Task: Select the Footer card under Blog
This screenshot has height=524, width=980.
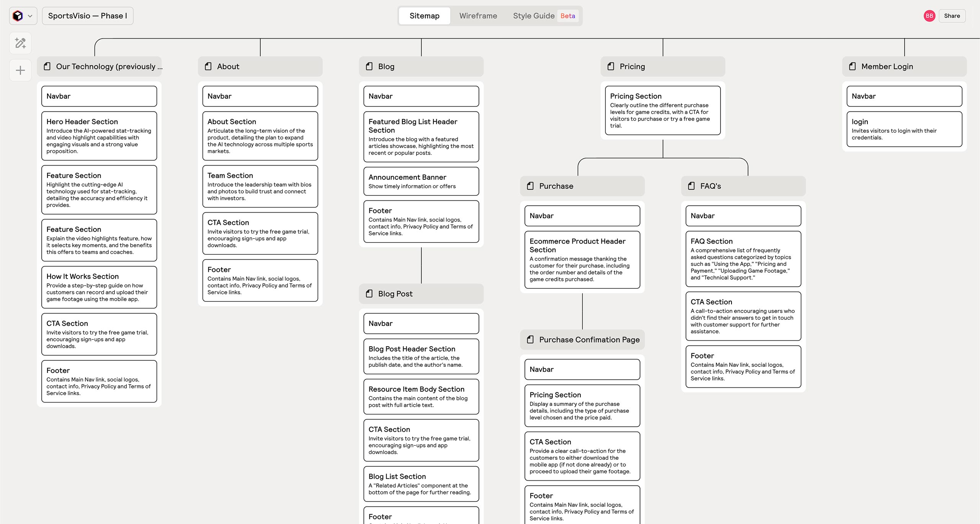Action: (421, 221)
